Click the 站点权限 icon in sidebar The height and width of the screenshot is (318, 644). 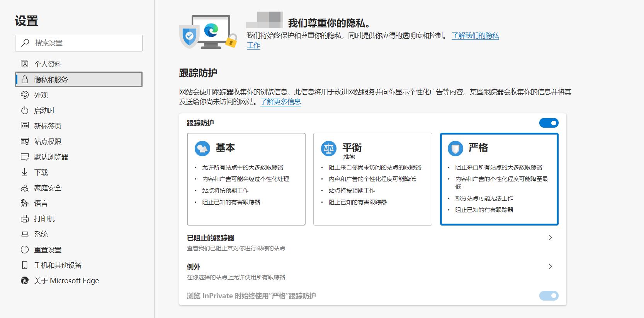(x=24, y=141)
